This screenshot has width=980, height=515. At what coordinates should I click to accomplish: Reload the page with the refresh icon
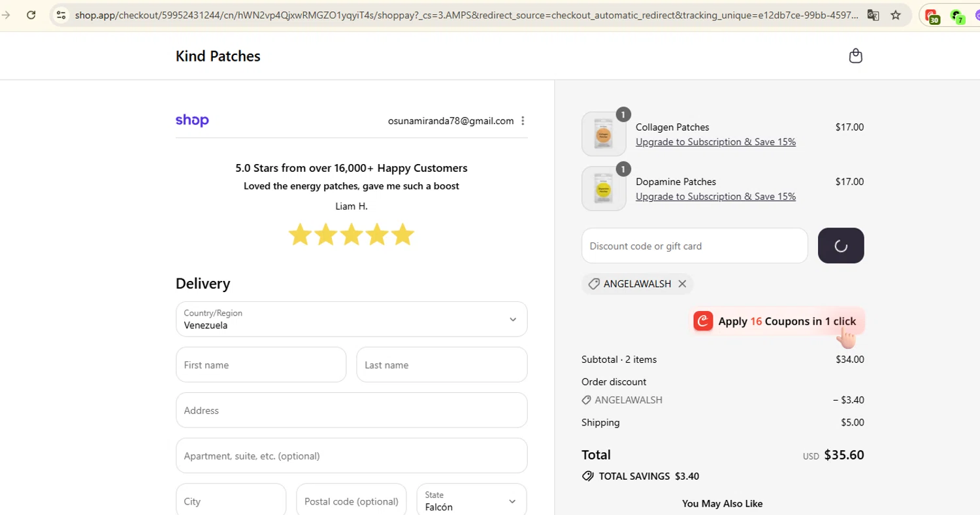coord(31,15)
